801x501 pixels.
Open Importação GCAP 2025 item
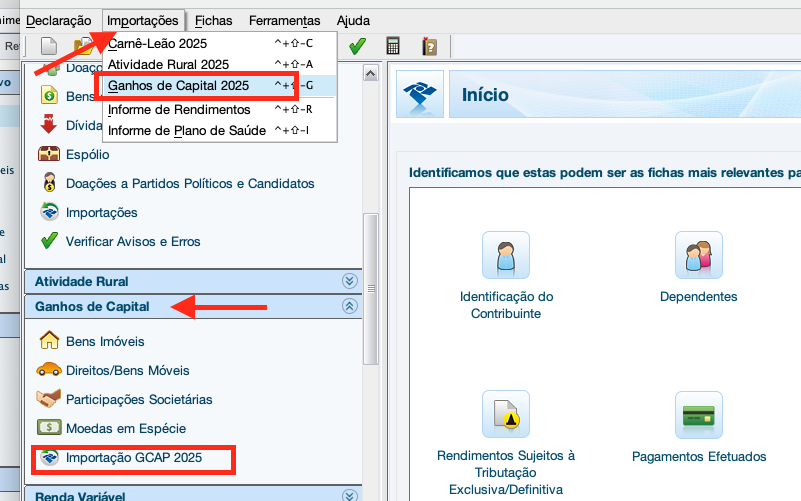133,458
